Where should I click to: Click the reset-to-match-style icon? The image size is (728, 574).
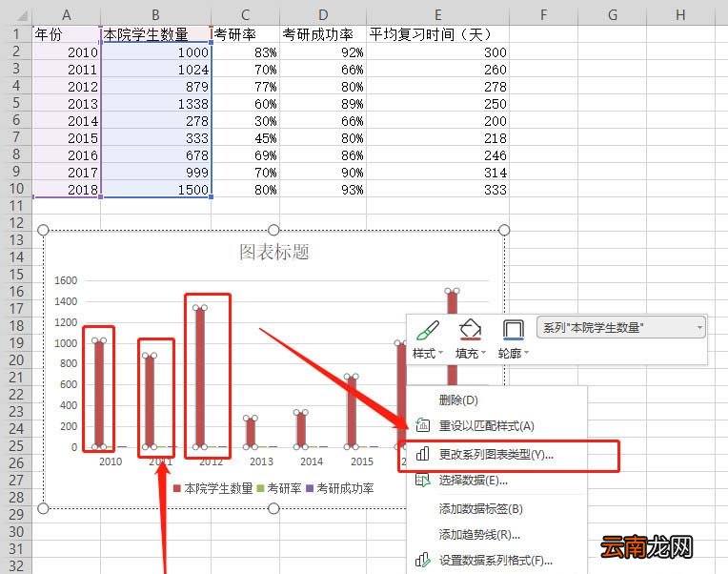coord(422,425)
